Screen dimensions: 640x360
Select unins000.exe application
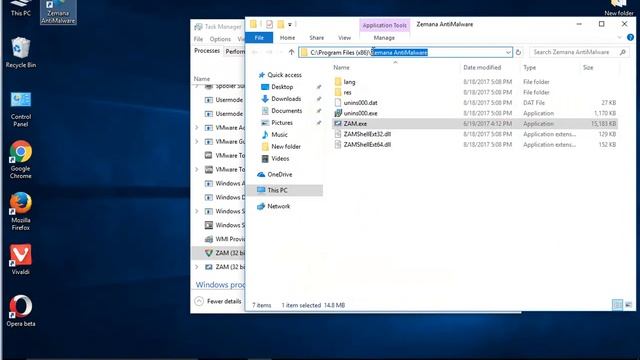point(360,113)
